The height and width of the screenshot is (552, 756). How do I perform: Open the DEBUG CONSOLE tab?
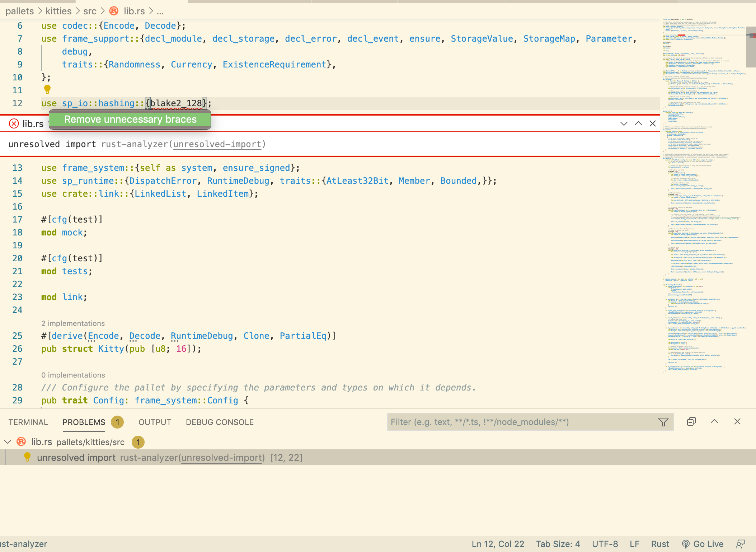[x=220, y=422]
